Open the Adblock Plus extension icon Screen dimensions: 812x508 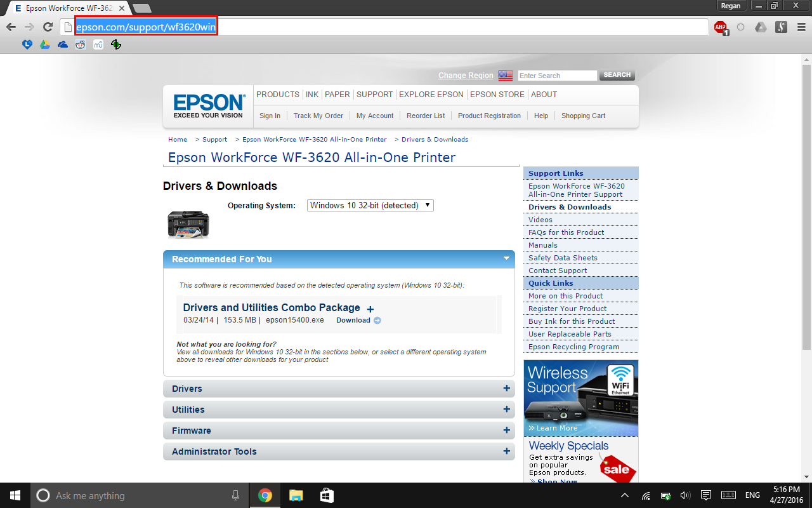point(721,27)
